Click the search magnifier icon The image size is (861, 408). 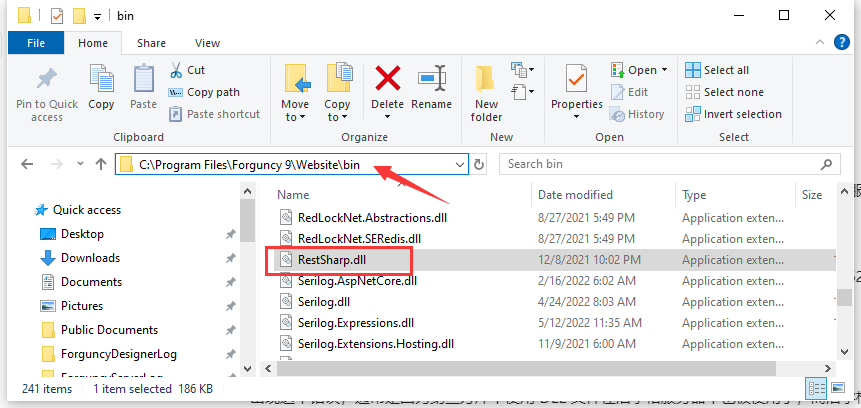click(826, 164)
